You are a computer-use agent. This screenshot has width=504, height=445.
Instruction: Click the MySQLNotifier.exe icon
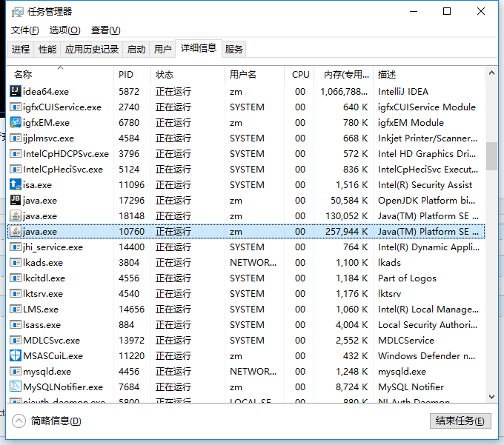tap(16, 387)
